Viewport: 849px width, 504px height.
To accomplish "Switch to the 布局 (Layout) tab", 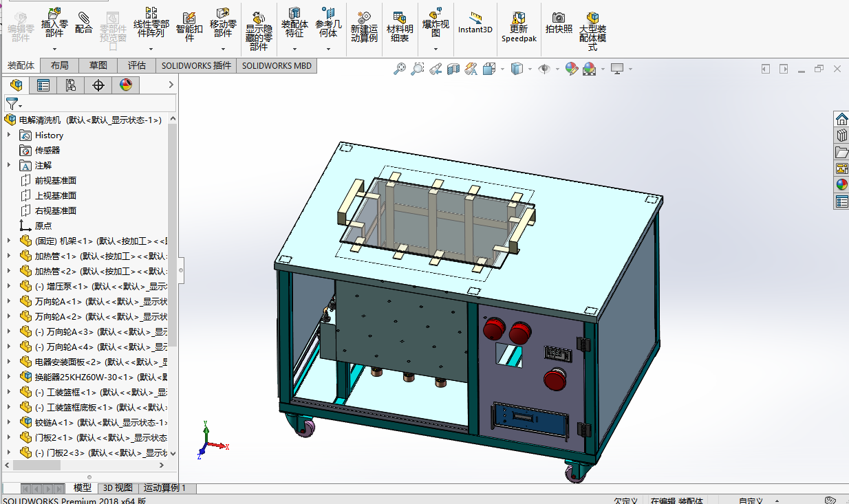I will tap(60, 65).
